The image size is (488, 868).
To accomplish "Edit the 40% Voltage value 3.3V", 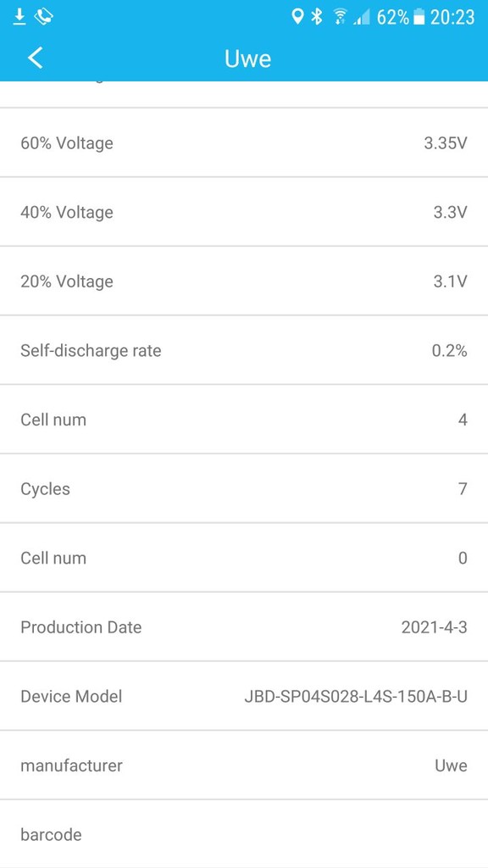I will point(451,212).
